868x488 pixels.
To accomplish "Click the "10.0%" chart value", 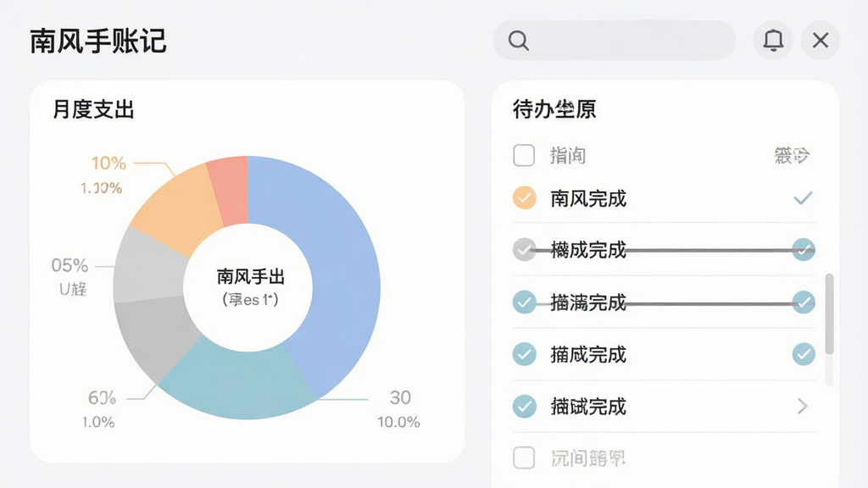I will point(398,422).
